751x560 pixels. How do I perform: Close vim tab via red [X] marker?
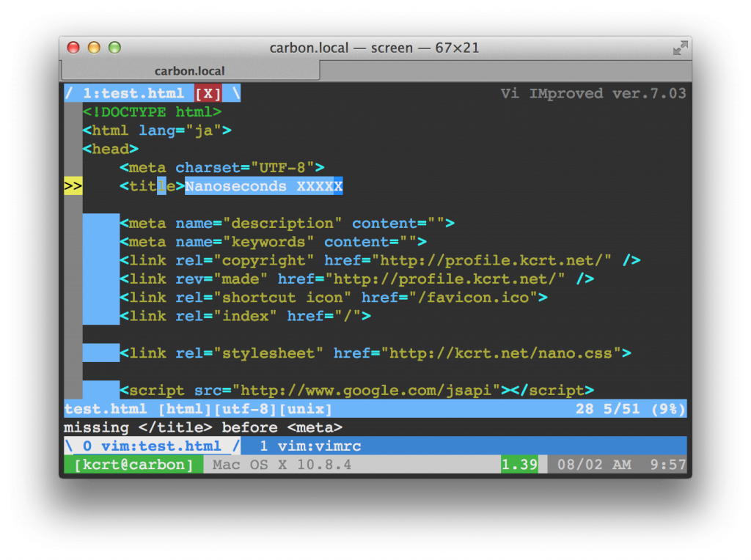point(208,93)
